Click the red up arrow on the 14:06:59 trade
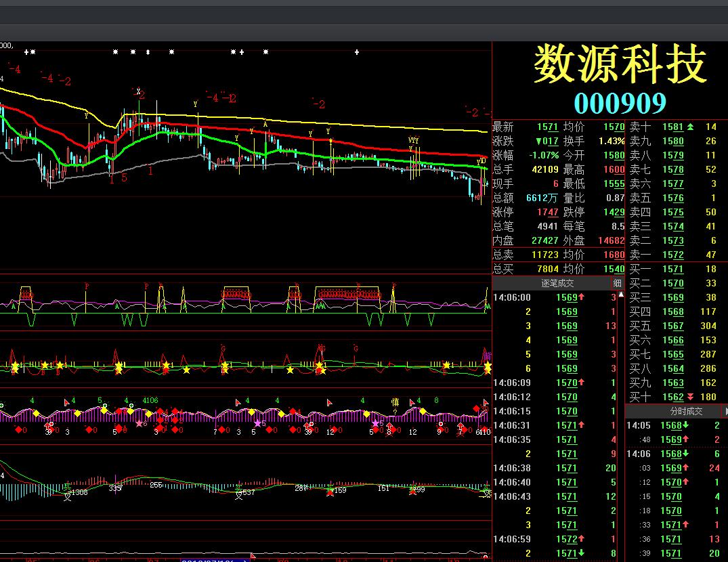This screenshot has width=728, height=562. (x=581, y=538)
